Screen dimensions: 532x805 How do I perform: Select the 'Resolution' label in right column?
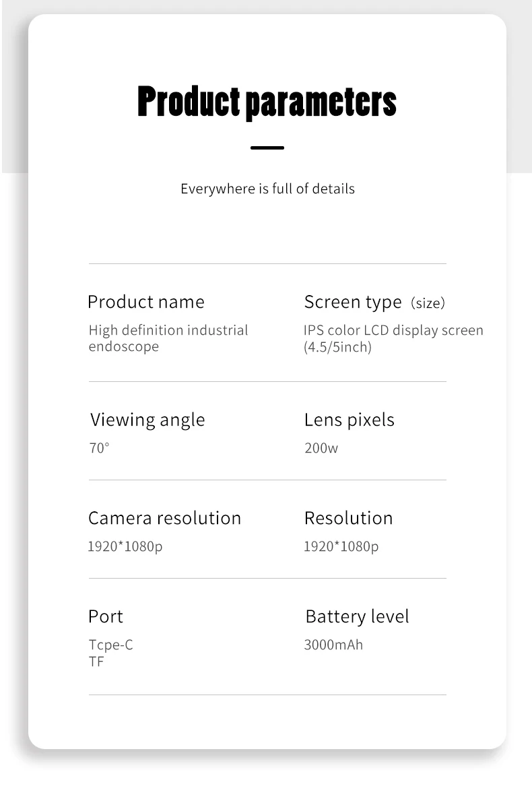[348, 519]
